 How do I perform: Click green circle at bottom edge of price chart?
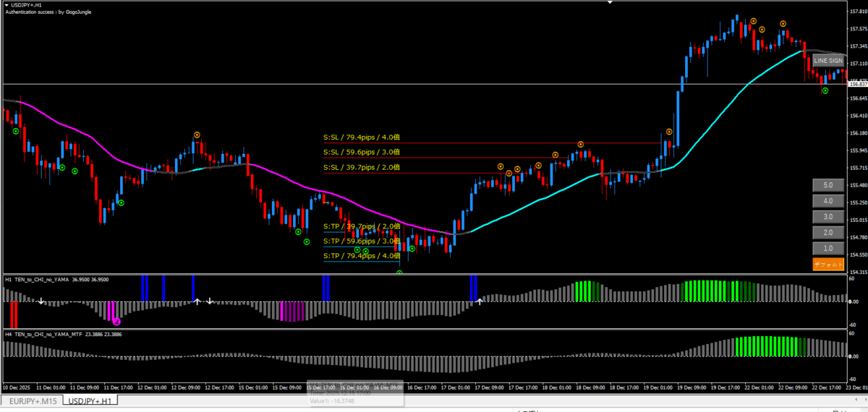point(400,273)
